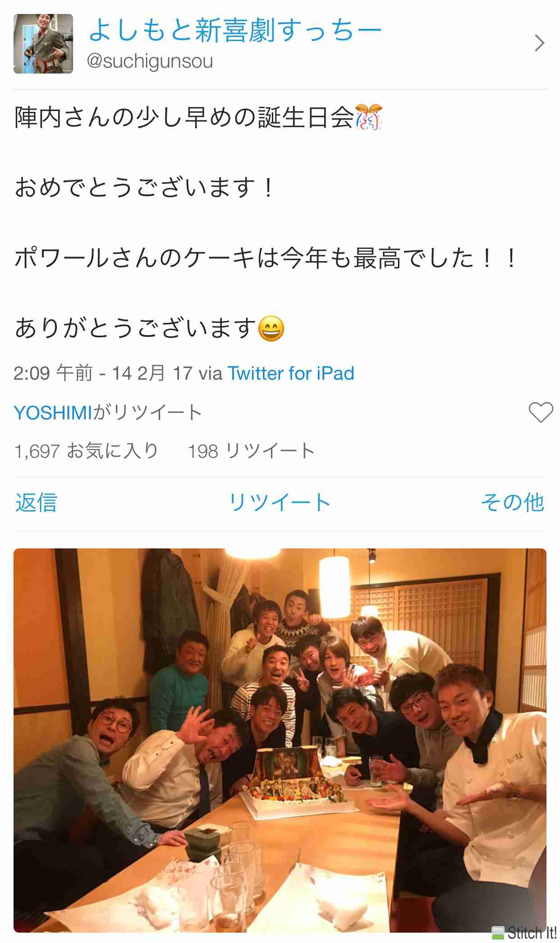The image size is (560, 943).
Task: Click the @suchigunsou handle
Action: 150,61
